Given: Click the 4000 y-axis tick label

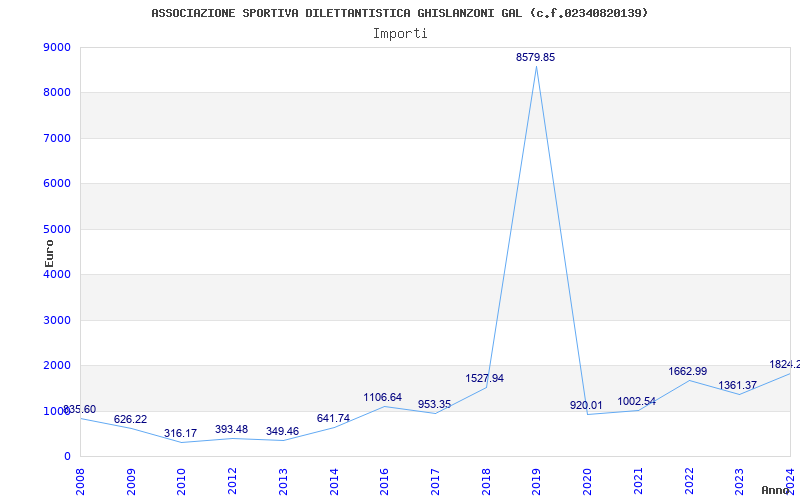Looking at the screenshot, I should [x=55, y=274].
